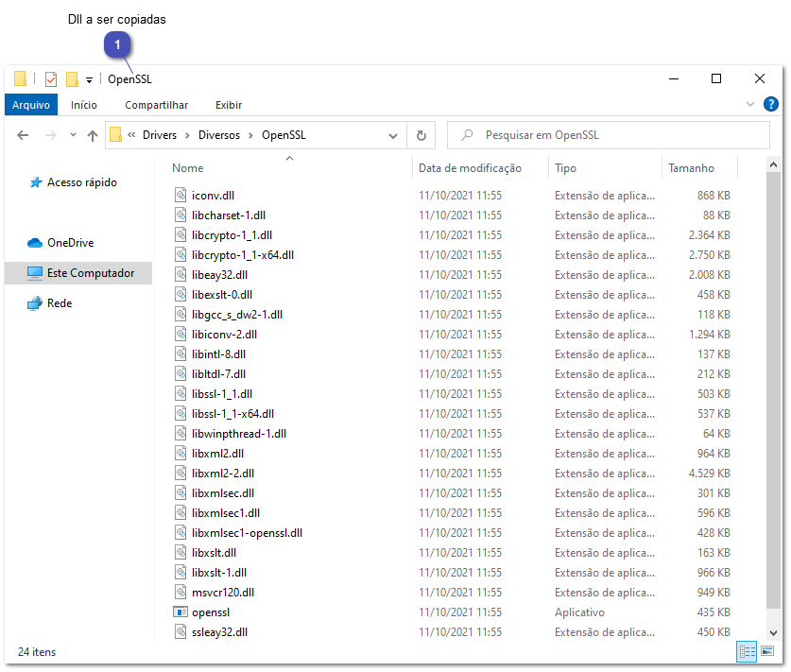Click the Rede network icon
The height and width of the screenshot is (672, 791).
[x=35, y=303]
